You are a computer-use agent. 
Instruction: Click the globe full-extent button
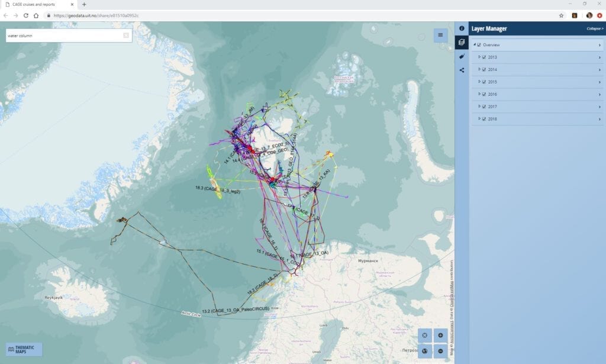click(424, 351)
